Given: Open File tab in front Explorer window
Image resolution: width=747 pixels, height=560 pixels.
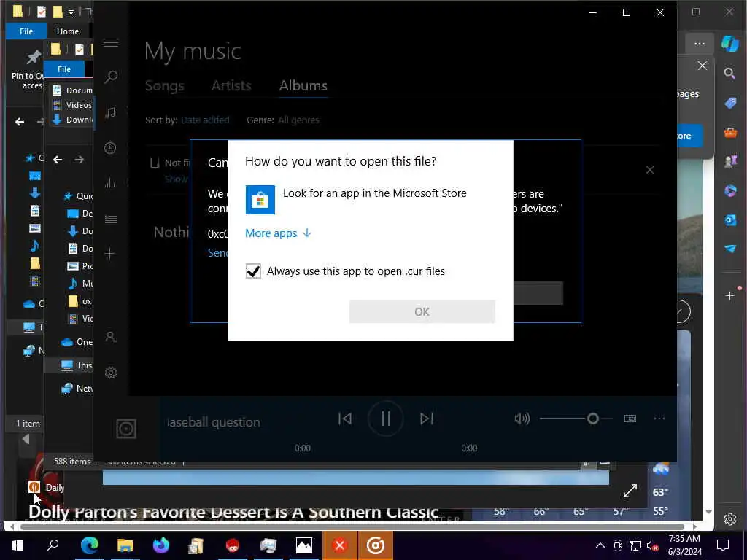Looking at the screenshot, I should [x=64, y=69].
